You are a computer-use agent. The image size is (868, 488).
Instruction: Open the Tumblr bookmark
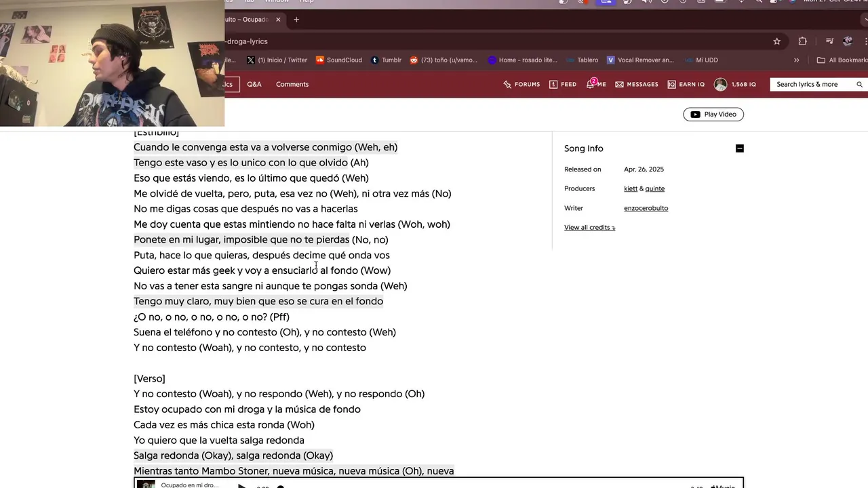click(x=387, y=60)
